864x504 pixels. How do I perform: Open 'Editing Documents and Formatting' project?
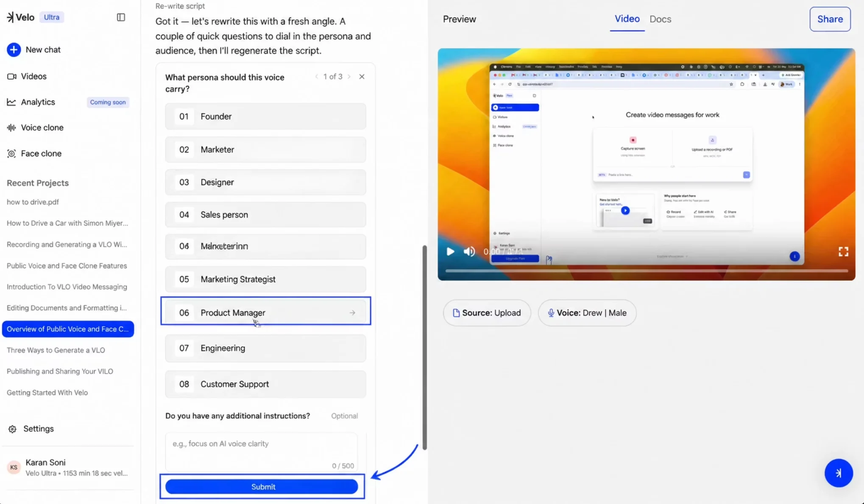[67, 308]
